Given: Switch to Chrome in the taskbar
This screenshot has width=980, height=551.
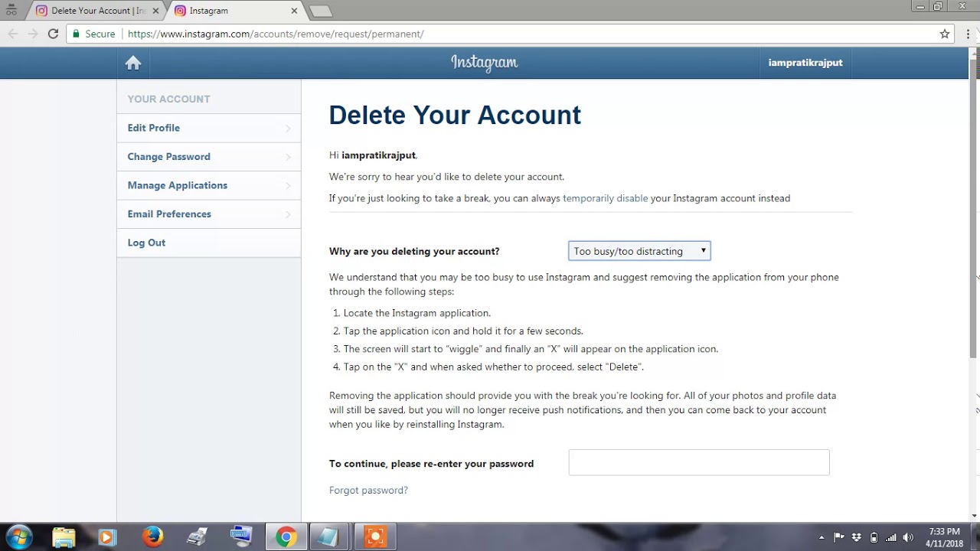Looking at the screenshot, I should point(286,537).
